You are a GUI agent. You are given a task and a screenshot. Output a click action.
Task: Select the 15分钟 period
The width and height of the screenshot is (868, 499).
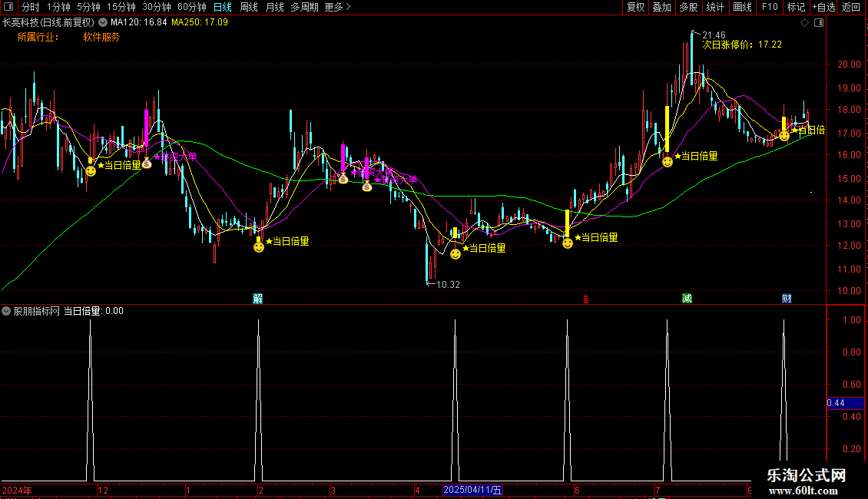(x=121, y=7)
